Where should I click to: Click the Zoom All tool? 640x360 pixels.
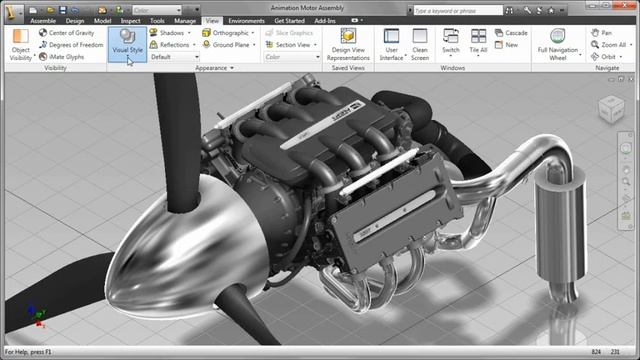pos(608,45)
